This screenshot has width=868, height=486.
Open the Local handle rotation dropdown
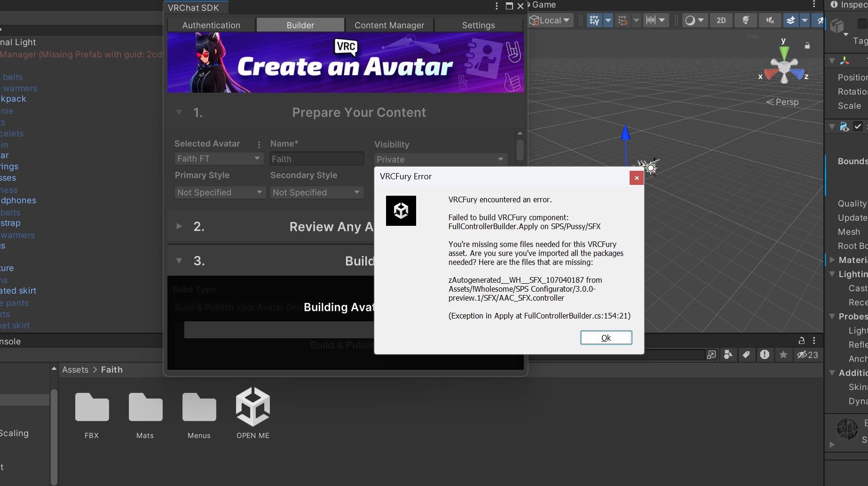[x=550, y=20]
